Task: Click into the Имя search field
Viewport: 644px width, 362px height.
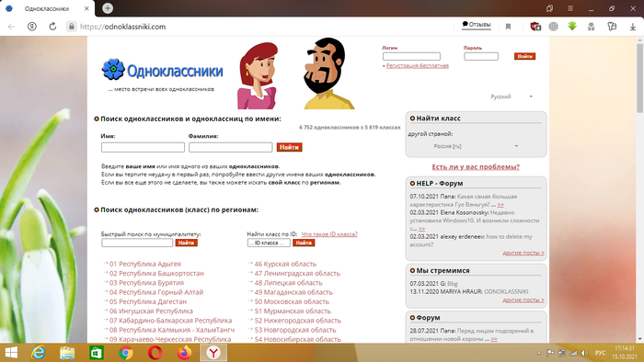Action: [x=143, y=147]
